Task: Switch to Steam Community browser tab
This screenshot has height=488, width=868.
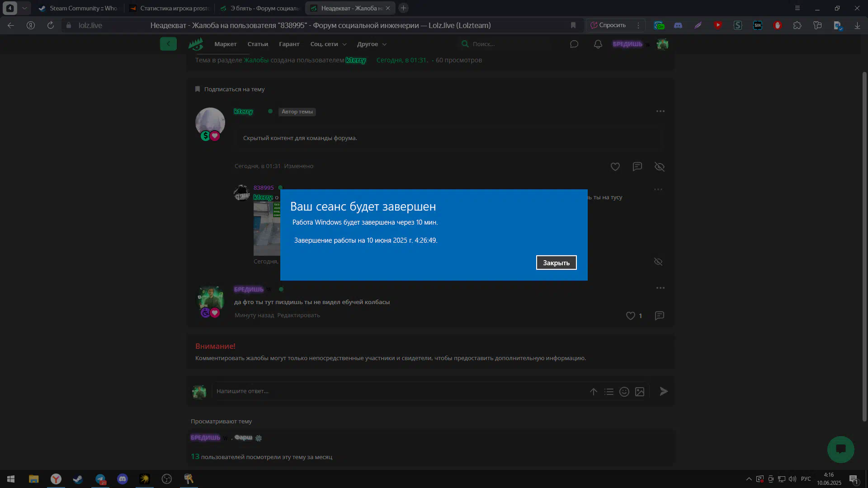Action: click(78, 8)
